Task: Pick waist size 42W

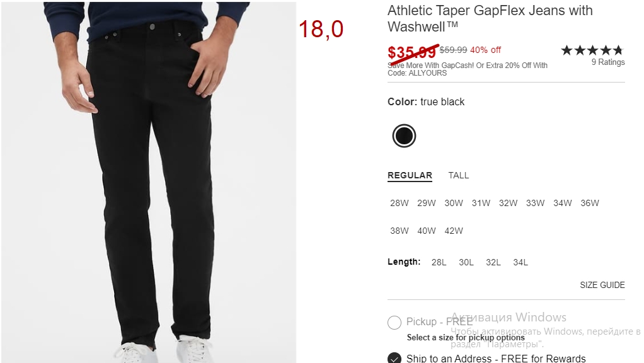Action: pos(454,231)
